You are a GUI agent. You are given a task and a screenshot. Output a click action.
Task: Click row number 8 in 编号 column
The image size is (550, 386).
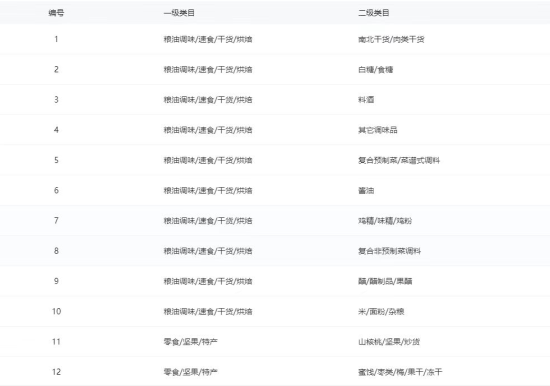(x=56, y=251)
